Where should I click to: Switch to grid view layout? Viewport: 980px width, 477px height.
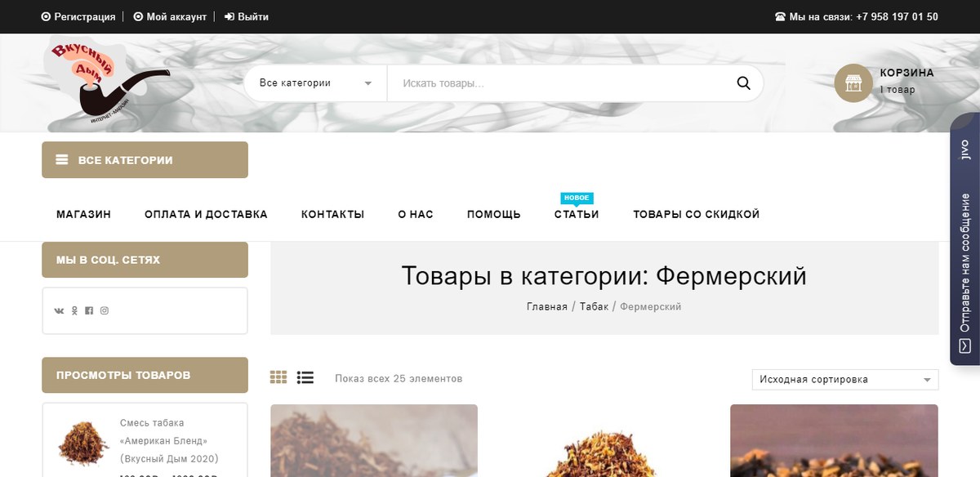[278, 377]
